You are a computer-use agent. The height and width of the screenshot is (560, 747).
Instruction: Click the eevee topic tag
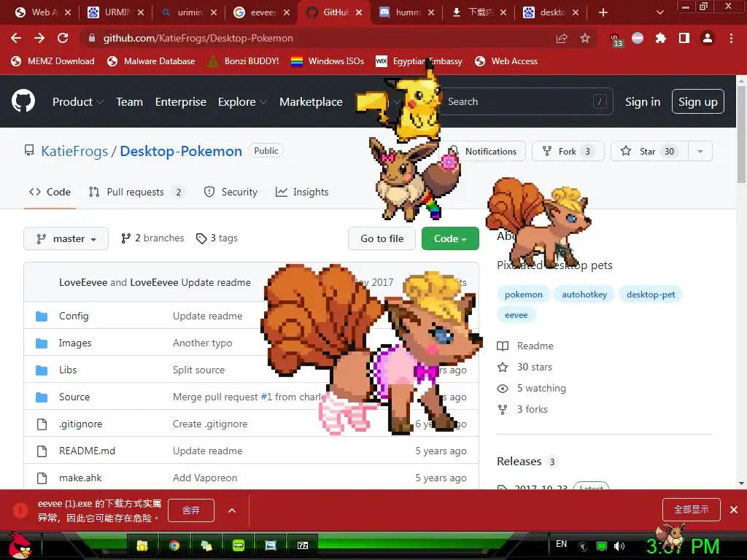tap(516, 315)
